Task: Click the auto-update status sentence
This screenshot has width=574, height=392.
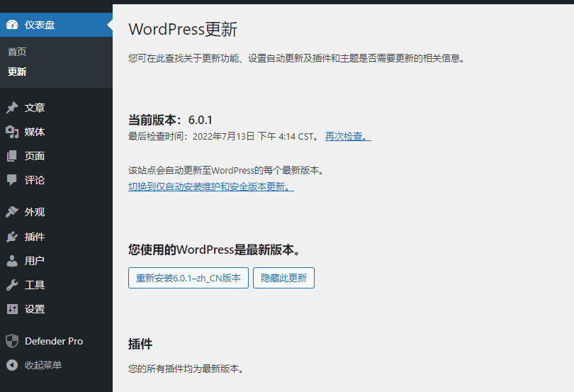Action: tap(226, 170)
